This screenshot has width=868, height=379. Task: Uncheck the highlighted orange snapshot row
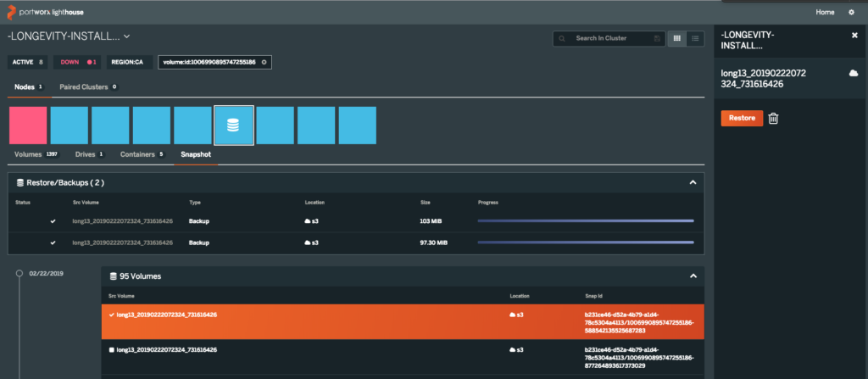[x=112, y=315]
